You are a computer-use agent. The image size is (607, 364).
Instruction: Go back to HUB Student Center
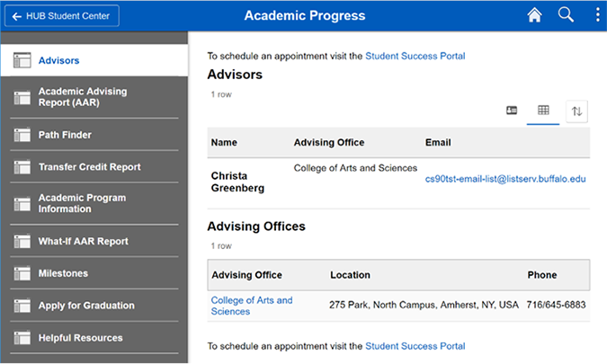tap(60, 16)
